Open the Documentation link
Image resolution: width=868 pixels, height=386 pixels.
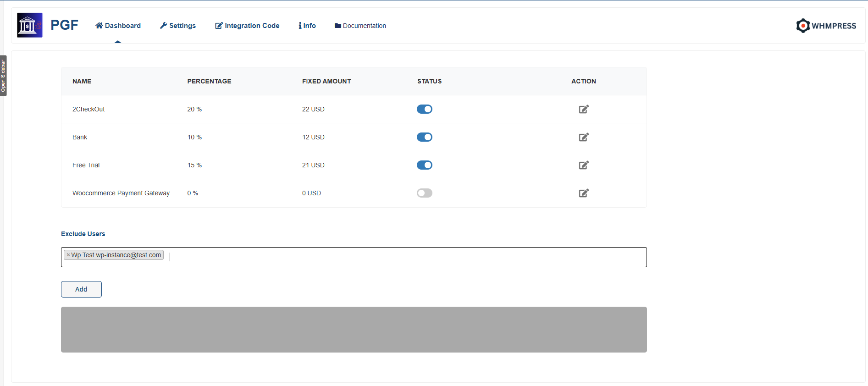tap(360, 26)
